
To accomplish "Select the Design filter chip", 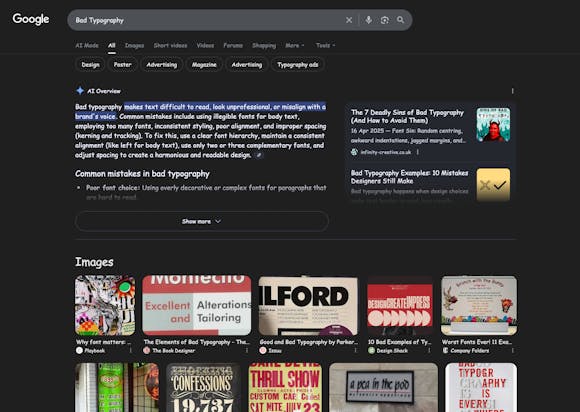I will (90, 65).
